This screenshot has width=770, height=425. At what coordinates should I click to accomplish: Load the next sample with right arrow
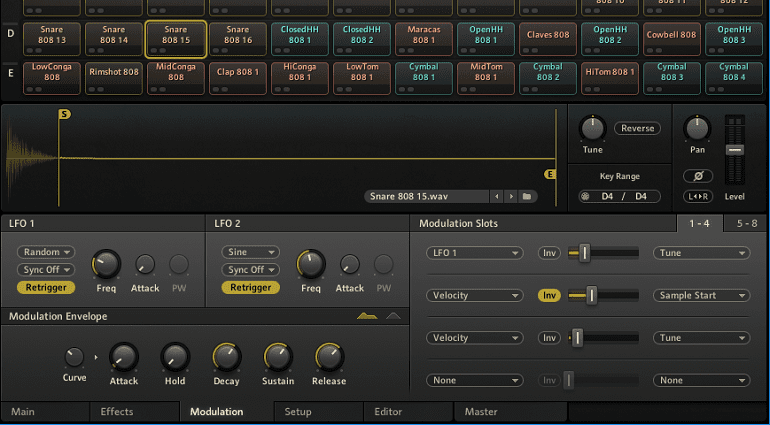tap(511, 197)
